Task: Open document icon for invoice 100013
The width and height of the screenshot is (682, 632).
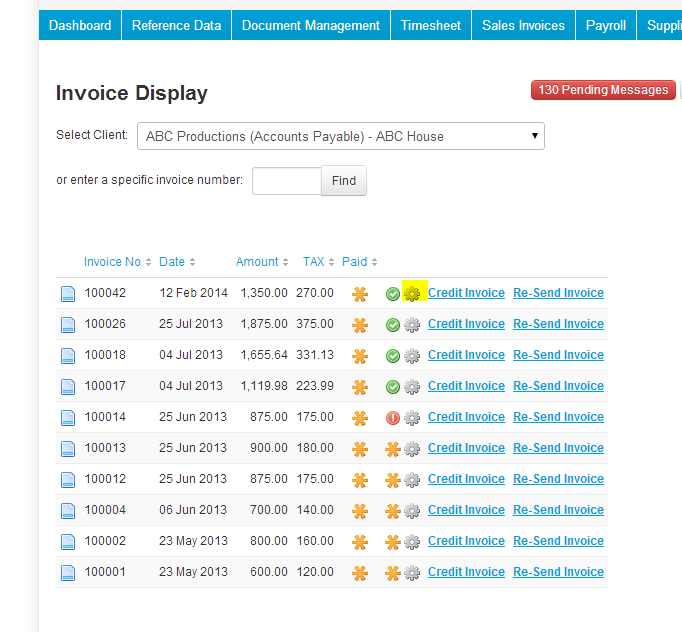Action: point(68,449)
